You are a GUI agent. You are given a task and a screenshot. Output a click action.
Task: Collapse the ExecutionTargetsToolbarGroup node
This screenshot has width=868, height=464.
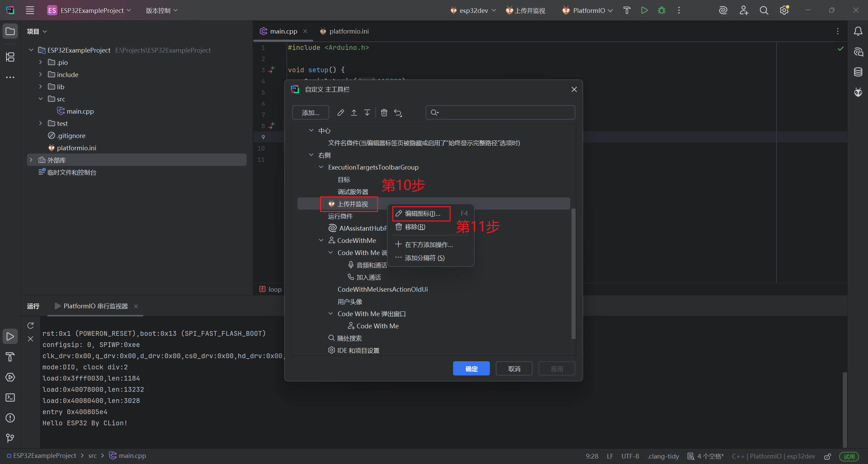tap(321, 167)
